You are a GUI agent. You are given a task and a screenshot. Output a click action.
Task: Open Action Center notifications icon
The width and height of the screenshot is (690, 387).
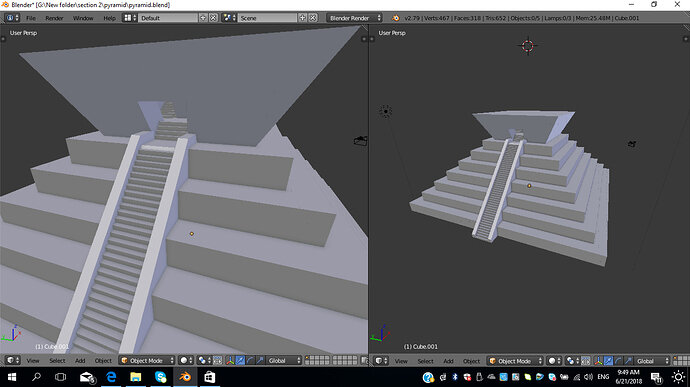tap(657, 377)
